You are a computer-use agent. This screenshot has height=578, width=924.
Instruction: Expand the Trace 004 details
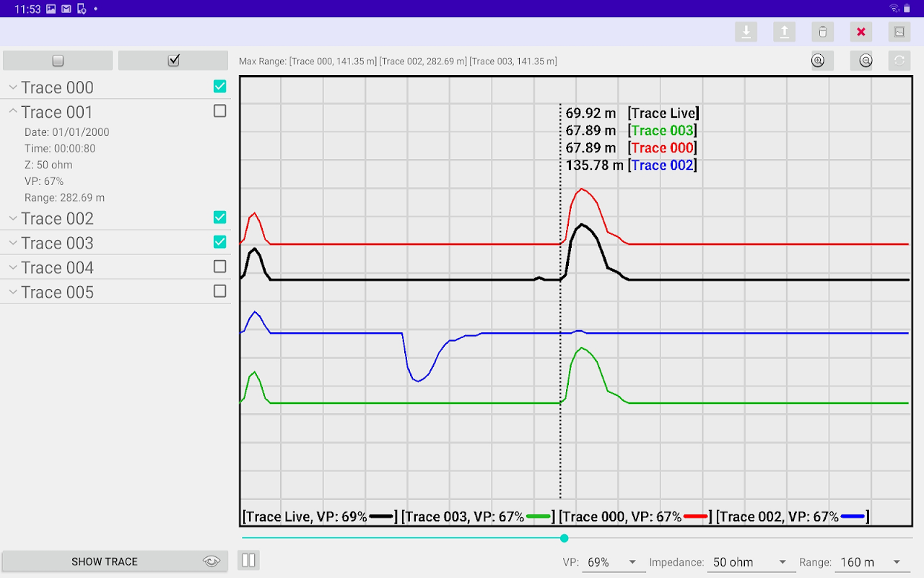pos(12,267)
